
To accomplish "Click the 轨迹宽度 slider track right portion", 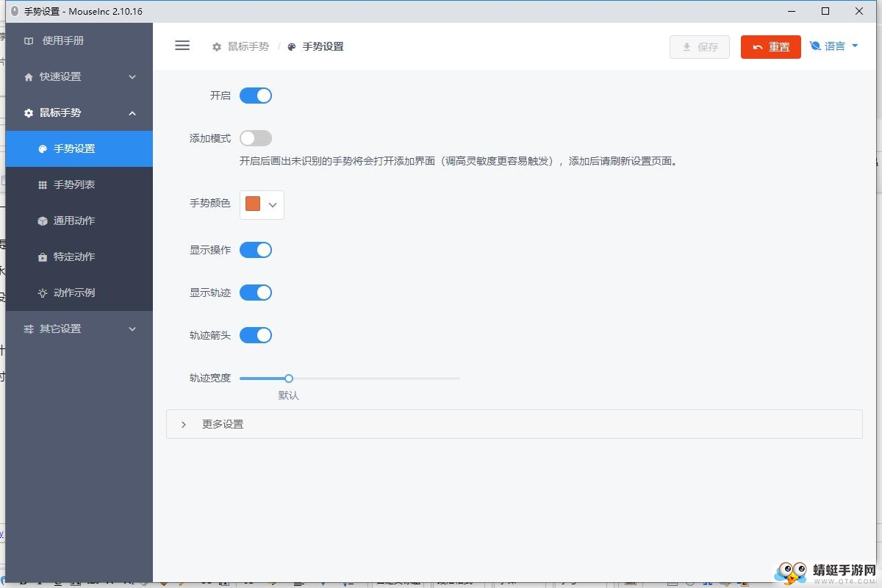I will 376,379.
